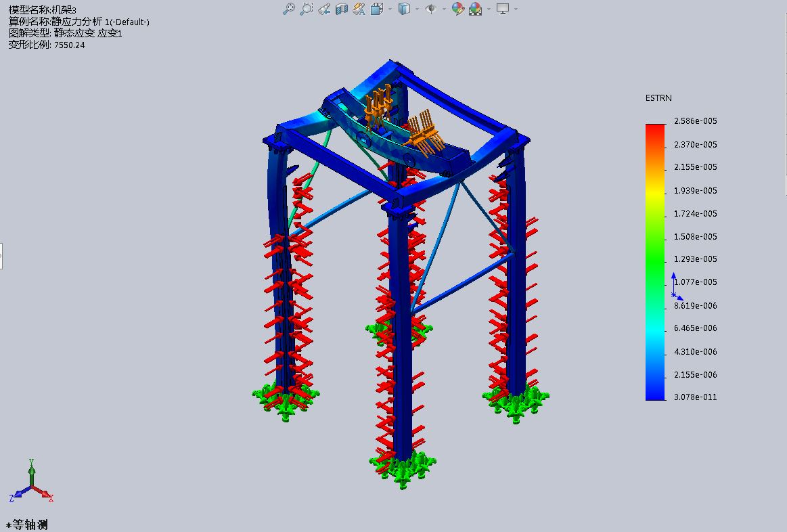This screenshot has width=787, height=532.
Task: Select the Zoom to Area tool
Action: (306, 9)
